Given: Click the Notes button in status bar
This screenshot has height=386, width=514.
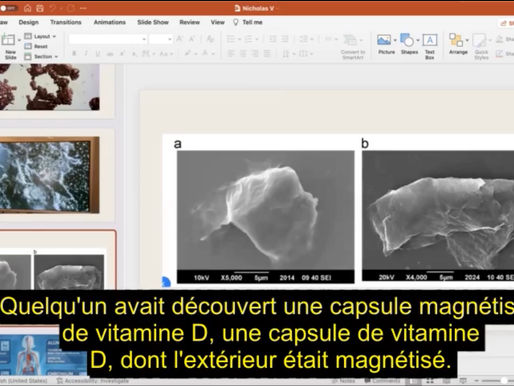Looking at the screenshot, I should 344,380.
